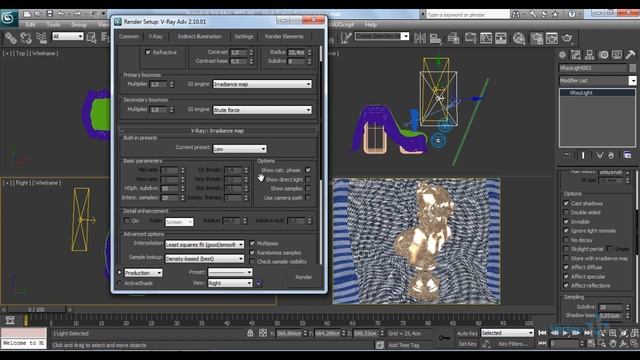Open the render Preset dropdown
Screen dimensions: 640x360
click(230, 272)
